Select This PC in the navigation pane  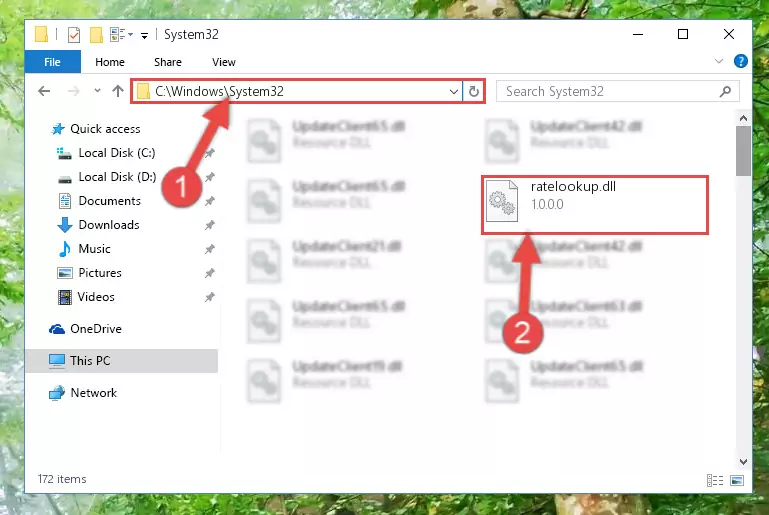tap(121, 361)
